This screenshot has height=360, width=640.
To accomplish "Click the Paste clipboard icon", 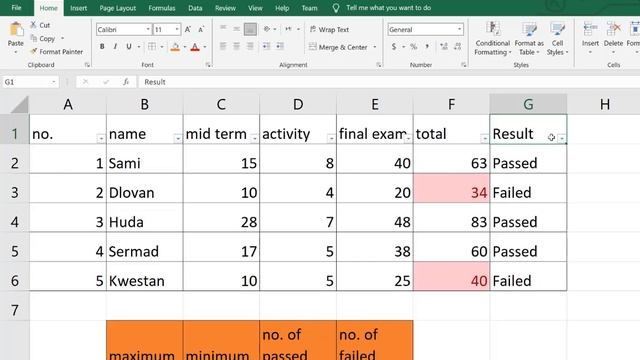I will point(16,30).
